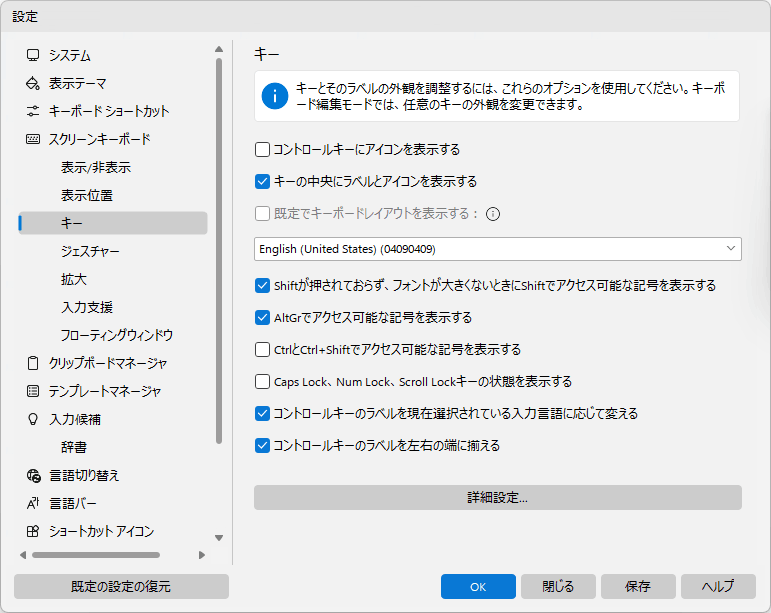Uncheck コントロールキーのラベルを現在選択されている入力言語に応じて変える

pos(263,413)
